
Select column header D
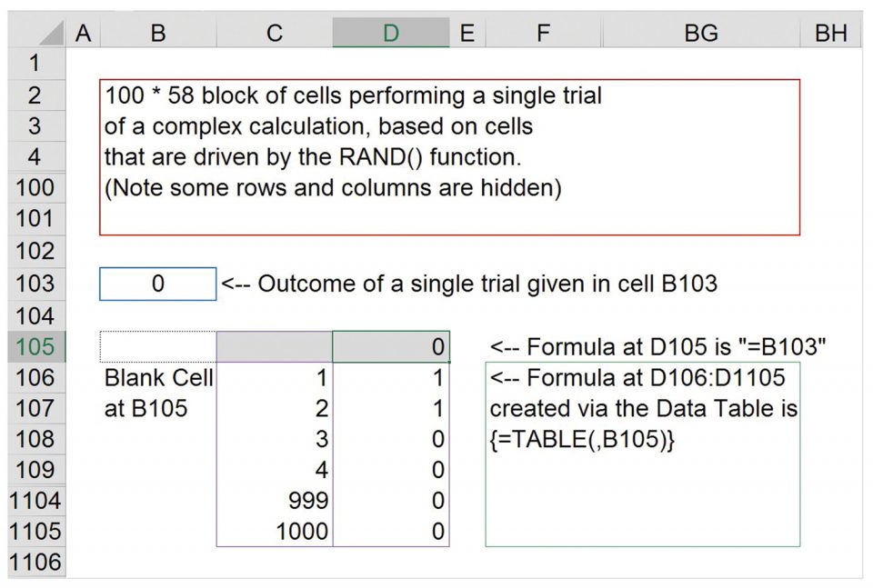click(390, 34)
